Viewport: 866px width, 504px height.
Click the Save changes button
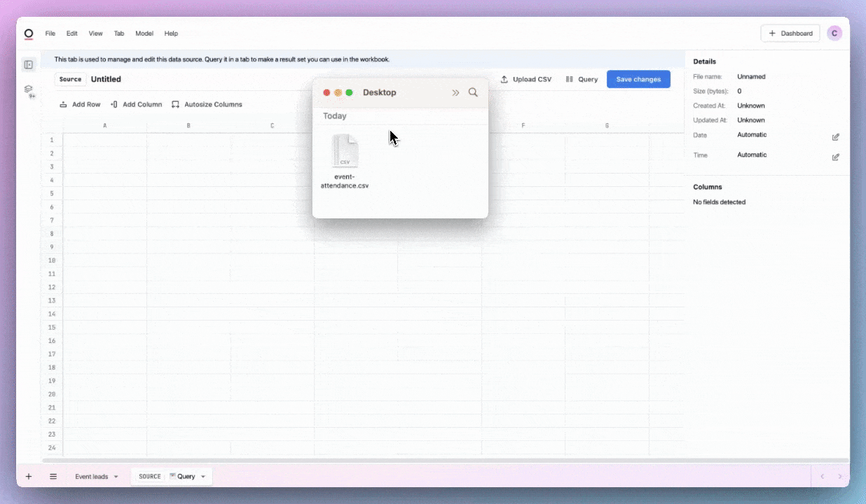[x=638, y=79]
